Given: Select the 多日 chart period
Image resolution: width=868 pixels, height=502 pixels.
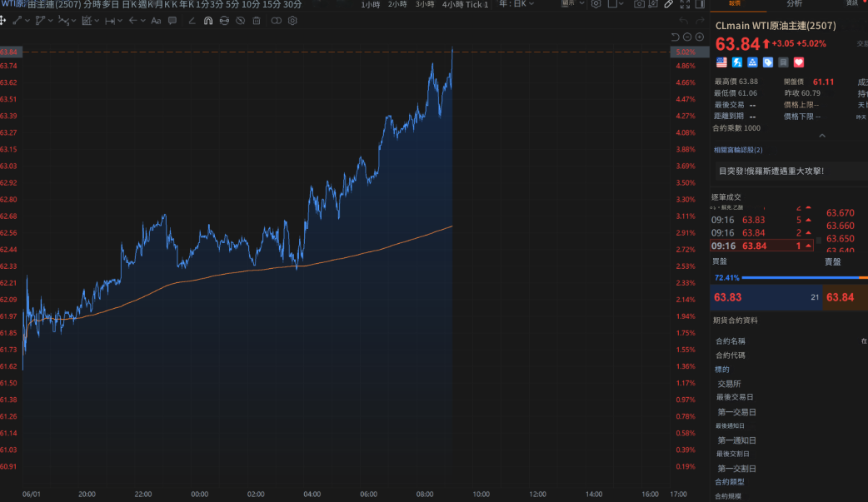Looking at the screenshot, I should [111, 4].
